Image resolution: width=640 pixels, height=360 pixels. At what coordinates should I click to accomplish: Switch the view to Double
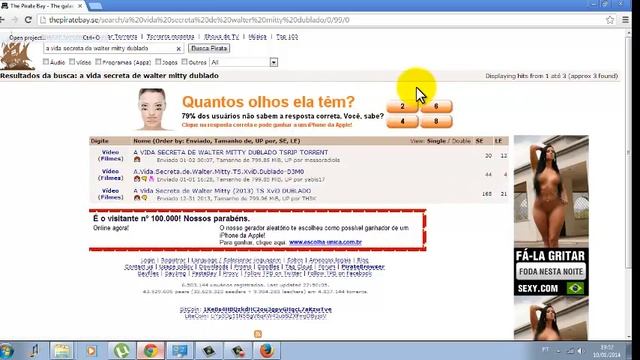pyautogui.click(x=461, y=141)
